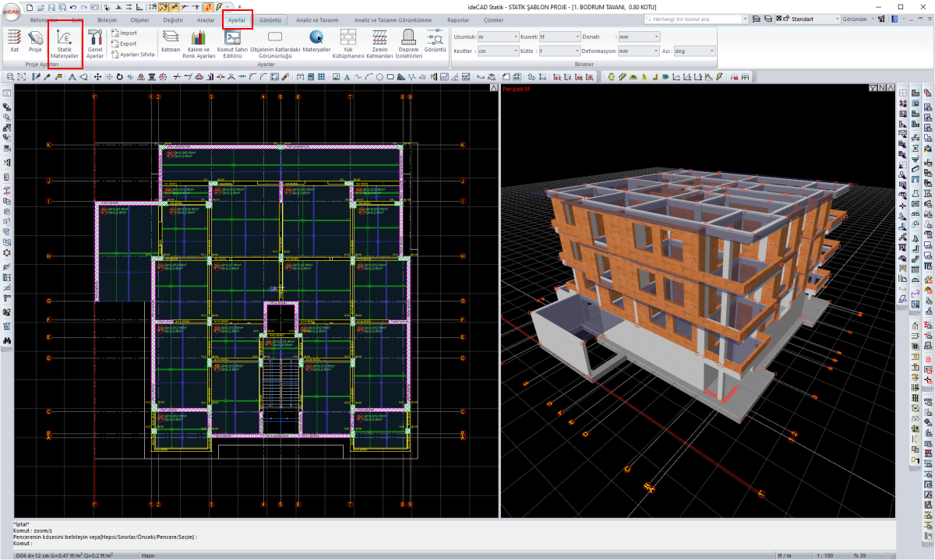Expand the Uzunluk unit dropdown
The image size is (935, 560).
click(516, 37)
